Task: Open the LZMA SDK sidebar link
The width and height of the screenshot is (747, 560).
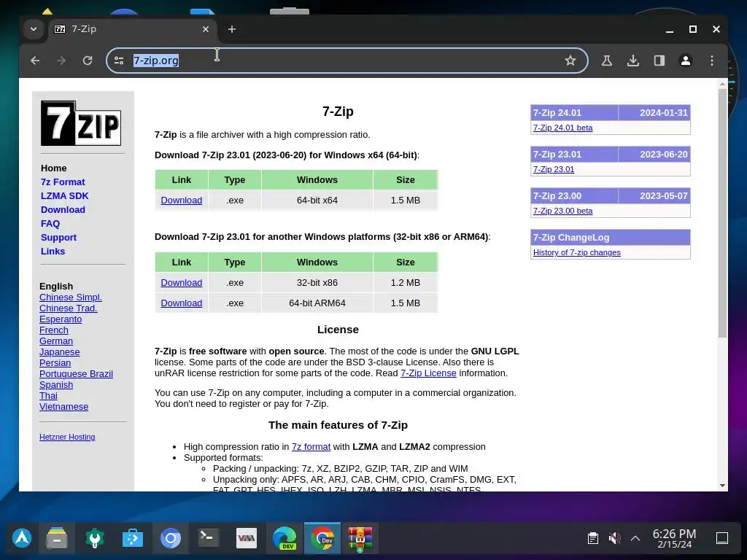Action: (x=65, y=195)
